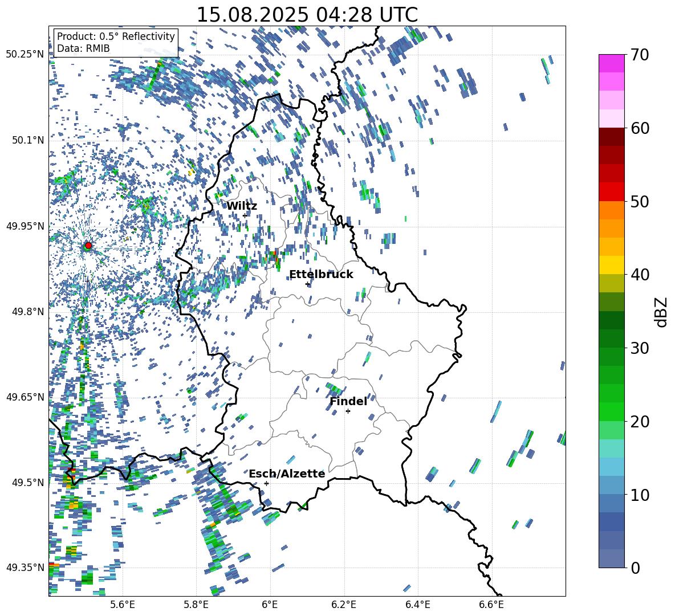Click the 49.95°N latitude label
Screen dimensions: 675x616
point(25,226)
